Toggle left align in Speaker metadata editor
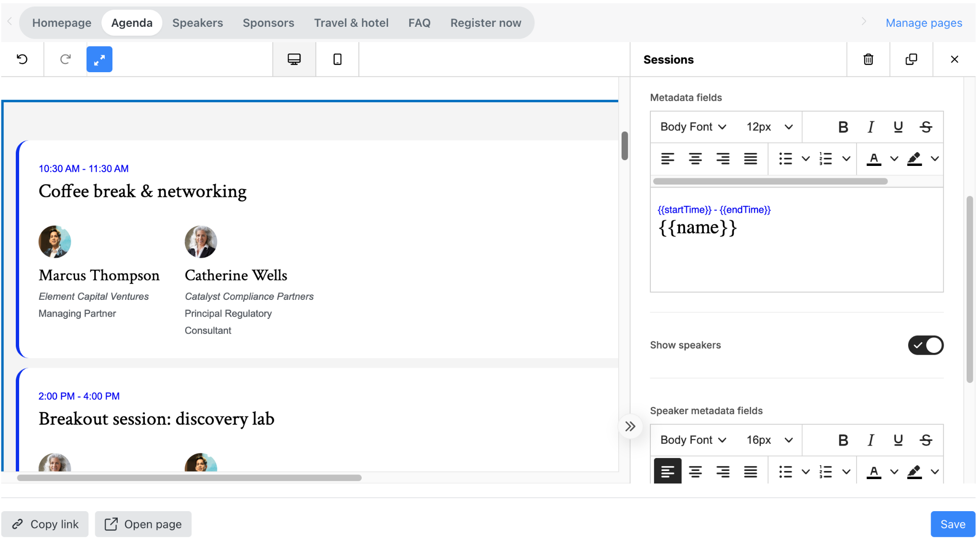The image size is (980, 547). click(668, 471)
